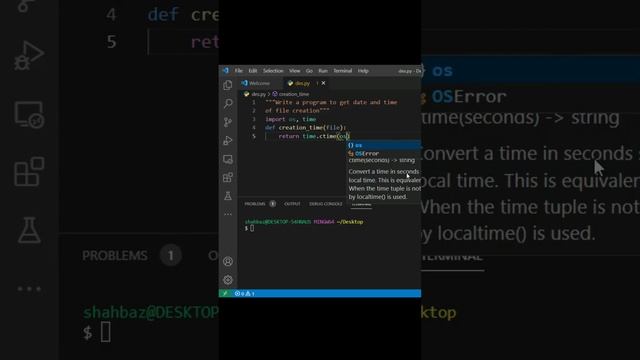Open the Selection menu
640x360 pixels.
[x=273, y=71]
